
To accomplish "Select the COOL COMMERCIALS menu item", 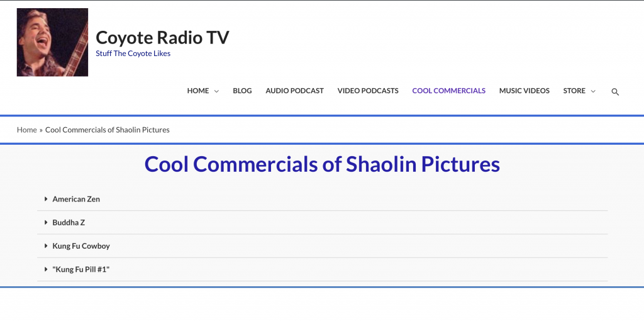I will (x=449, y=91).
